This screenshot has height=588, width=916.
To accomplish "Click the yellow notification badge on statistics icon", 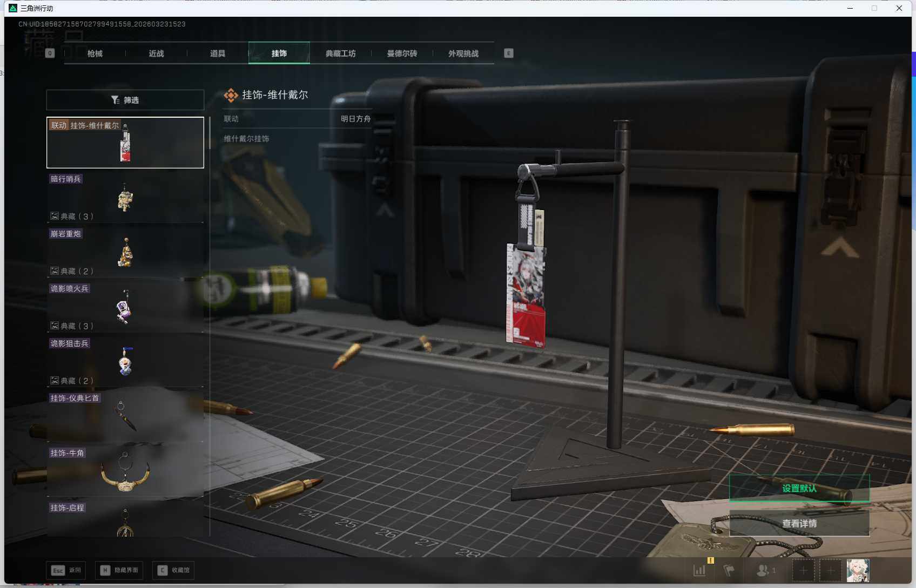I will click(x=711, y=562).
